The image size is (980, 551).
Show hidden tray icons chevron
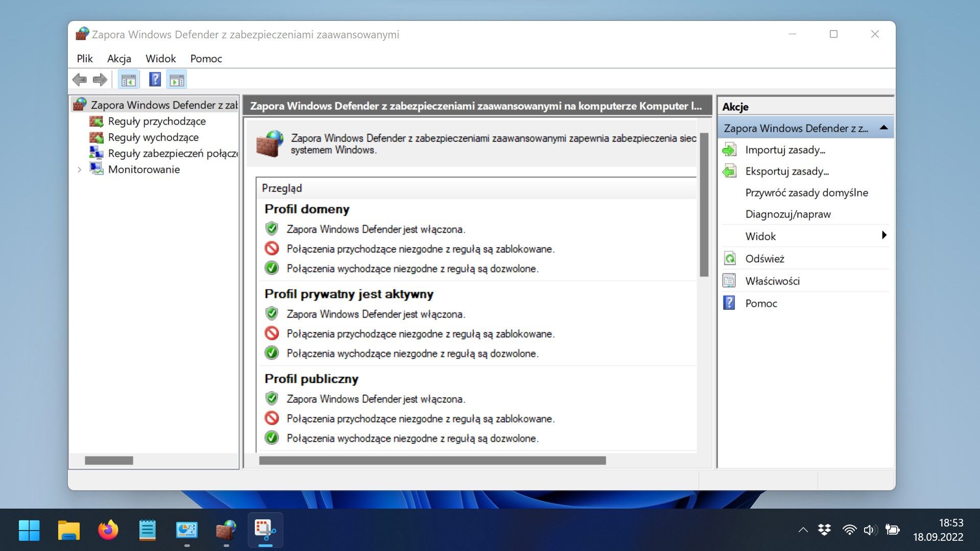click(x=803, y=530)
